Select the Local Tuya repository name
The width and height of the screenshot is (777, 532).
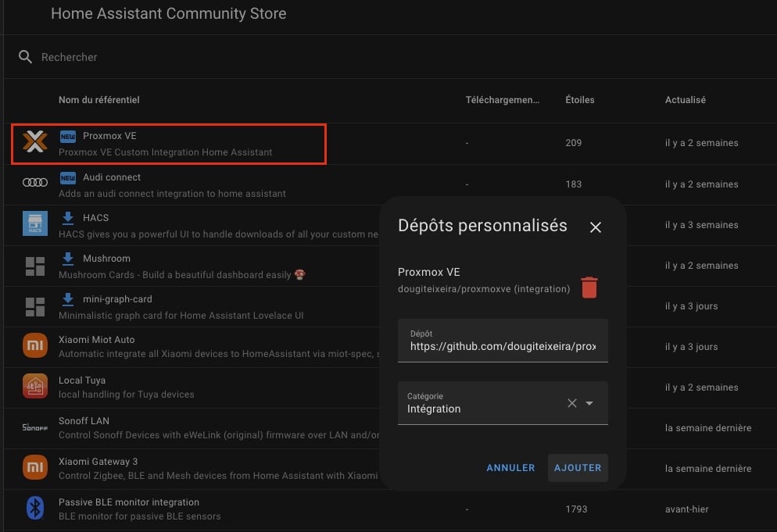point(82,380)
